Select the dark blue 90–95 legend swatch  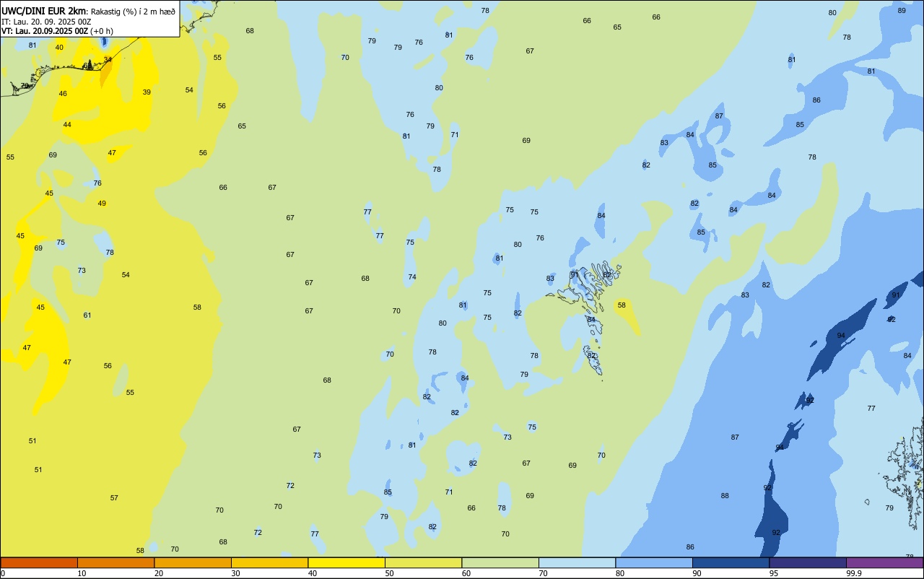pyautogui.click(x=731, y=562)
